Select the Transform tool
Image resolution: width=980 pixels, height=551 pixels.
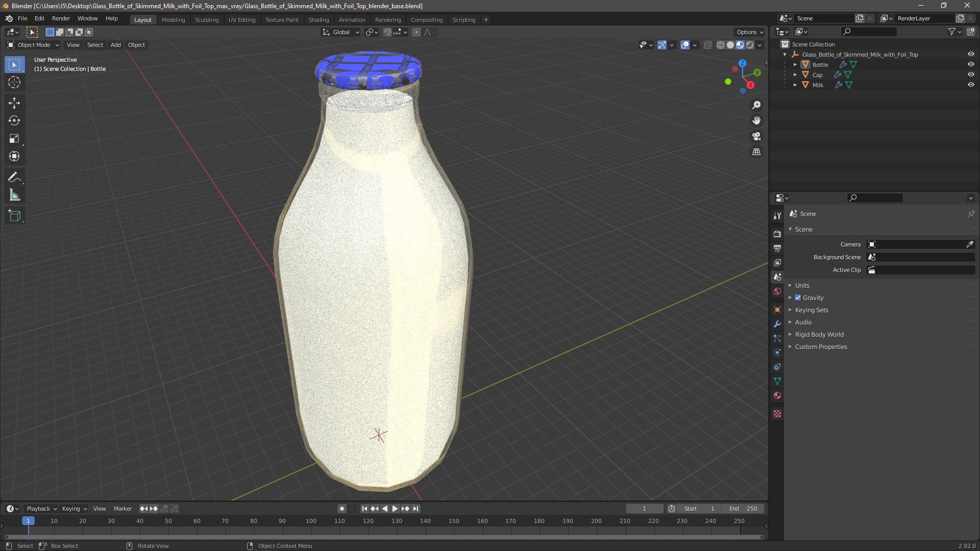pyautogui.click(x=14, y=157)
